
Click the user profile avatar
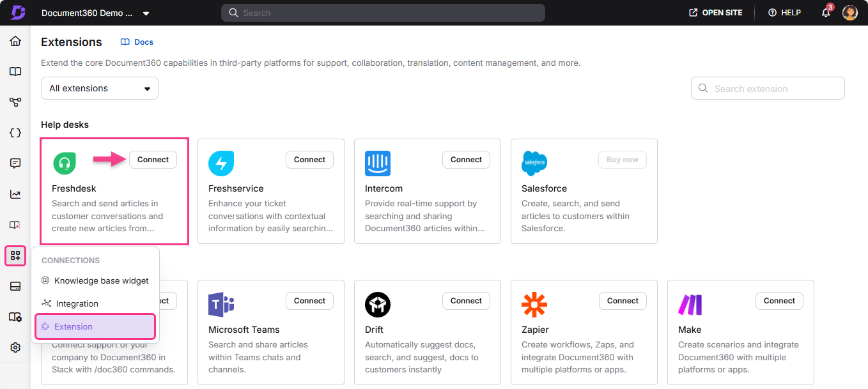(849, 12)
